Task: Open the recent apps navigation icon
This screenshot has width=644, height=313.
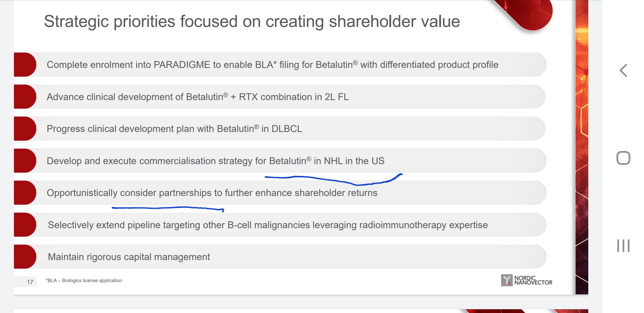Action: pyautogui.click(x=623, y=246)
